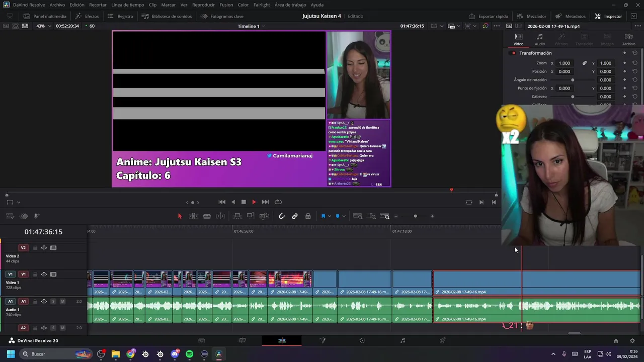Image resolution: width=644 pixels, height=362 pixels.
Task: Stop playback with the stop button
Action: pos(244,202)
